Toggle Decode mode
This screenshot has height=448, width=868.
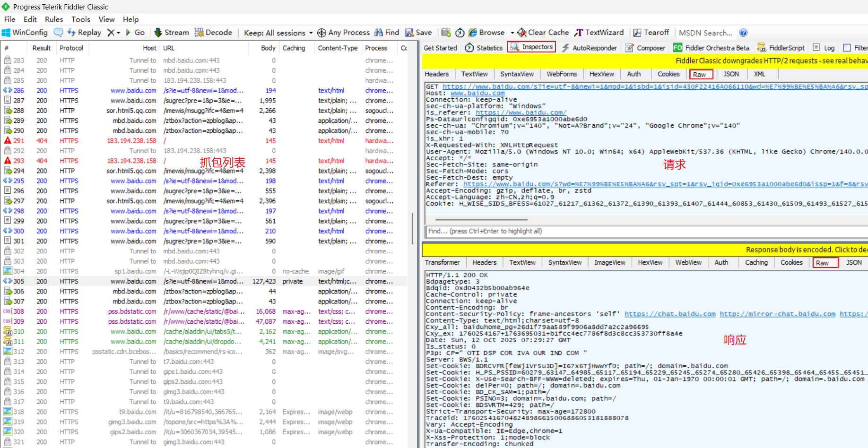click(213, 33)
